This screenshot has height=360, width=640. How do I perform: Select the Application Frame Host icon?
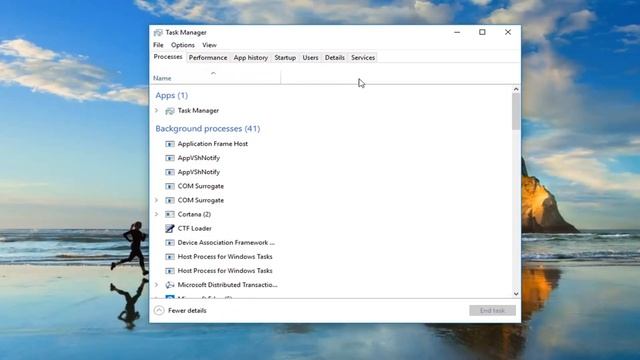coord(170,144)
